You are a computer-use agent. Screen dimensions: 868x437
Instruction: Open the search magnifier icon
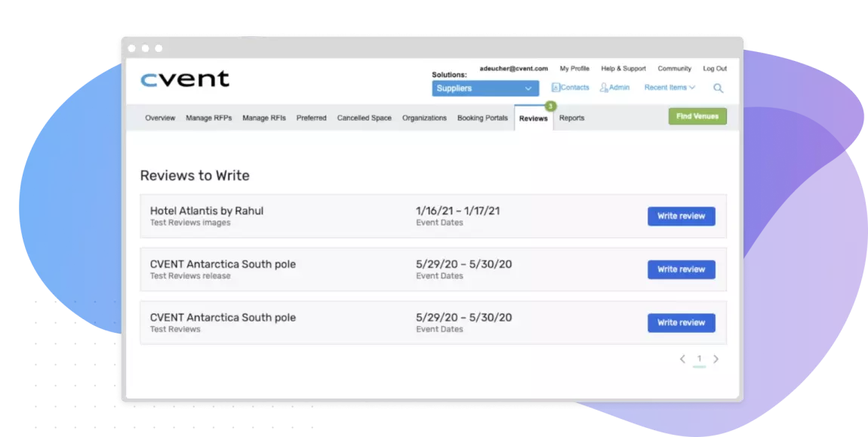pyautogui.click(x=718, y=88)
